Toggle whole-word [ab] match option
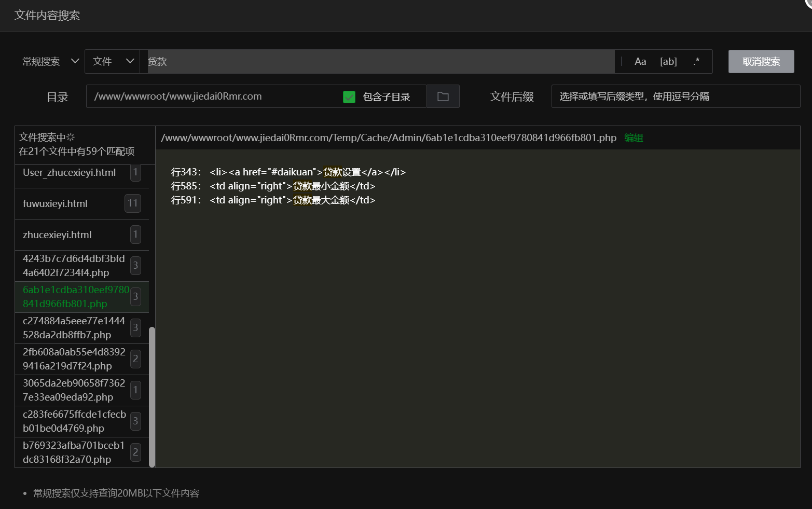The width and height of the screenshot is (812, 509). [x=668, y=62]
